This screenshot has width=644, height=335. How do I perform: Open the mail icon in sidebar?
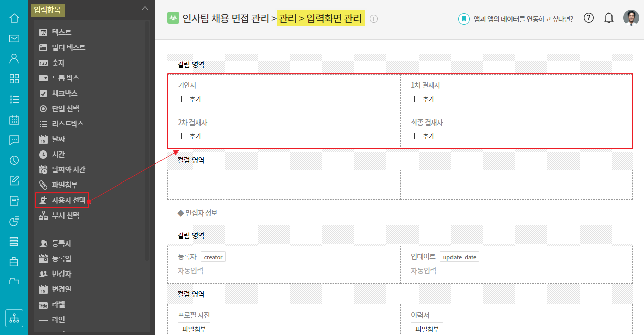click(x=14, y=38)
